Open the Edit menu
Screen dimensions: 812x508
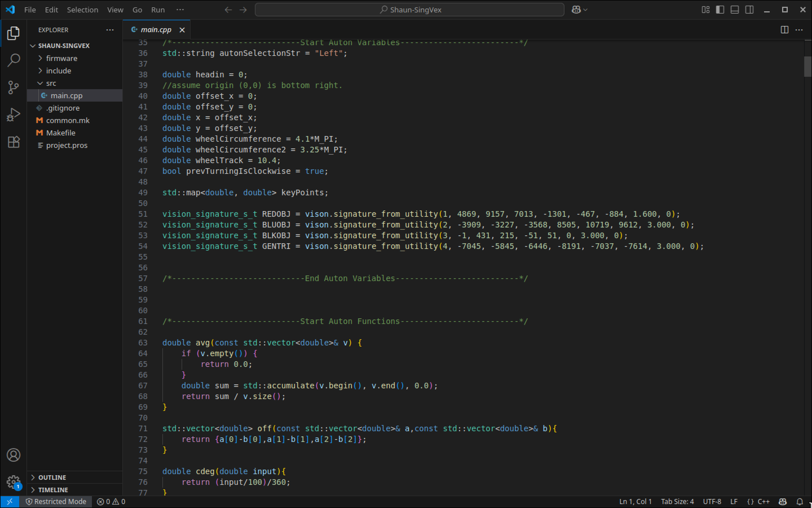(51, 10)
